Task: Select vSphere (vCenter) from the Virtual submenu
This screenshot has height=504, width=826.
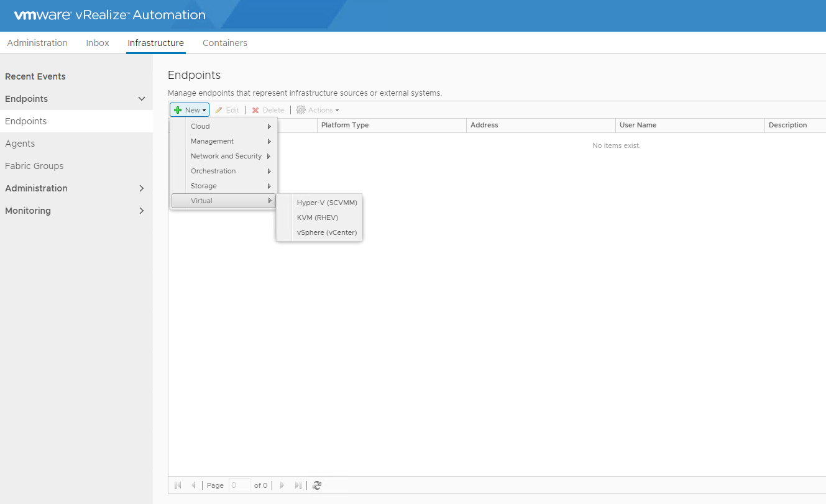Action: click(327, 232)
